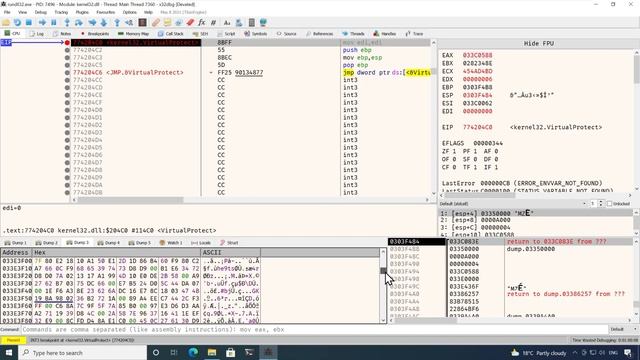Open the Comments note icon
This screenshot has width=640, height=360.
click(x=167, y=22)
